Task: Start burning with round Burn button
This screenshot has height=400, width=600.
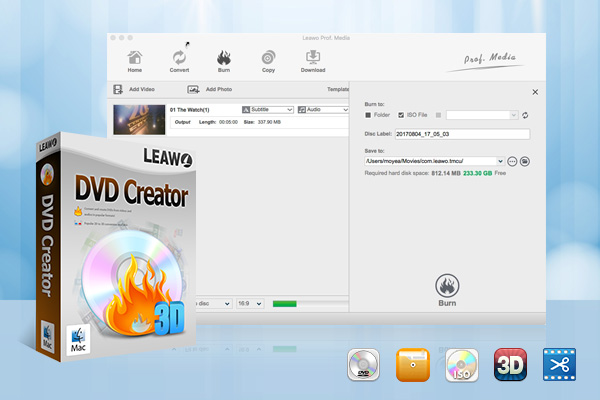Action: point(447,286)
